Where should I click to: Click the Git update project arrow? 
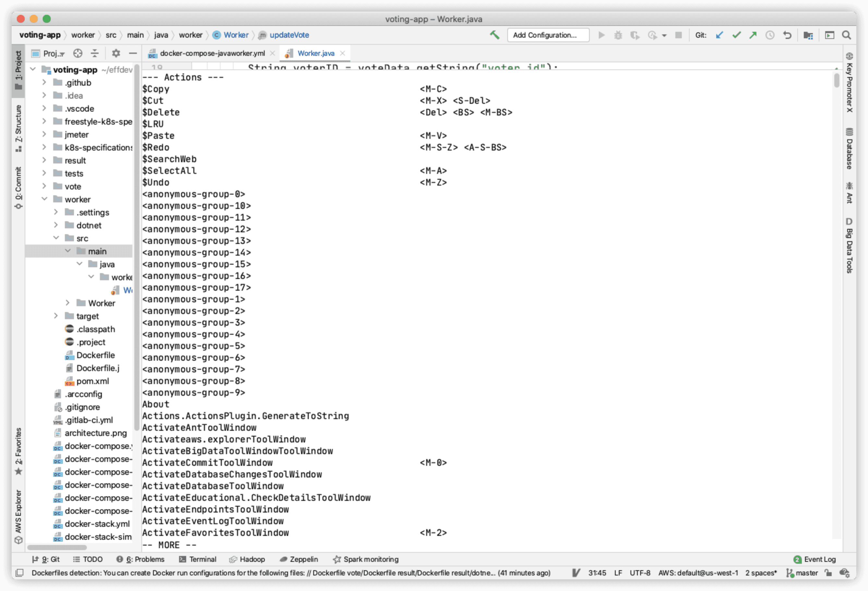pos(719,35)
